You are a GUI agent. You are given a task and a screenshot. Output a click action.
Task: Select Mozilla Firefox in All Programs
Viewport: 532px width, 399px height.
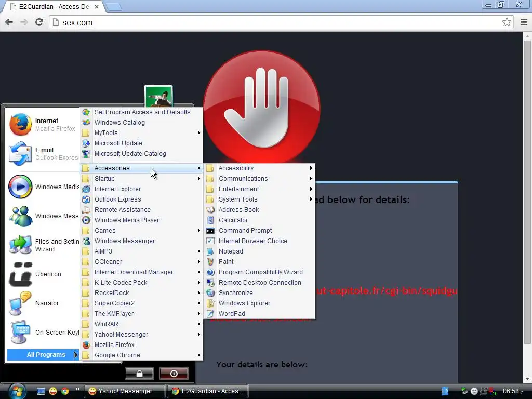tap(141, 345)
